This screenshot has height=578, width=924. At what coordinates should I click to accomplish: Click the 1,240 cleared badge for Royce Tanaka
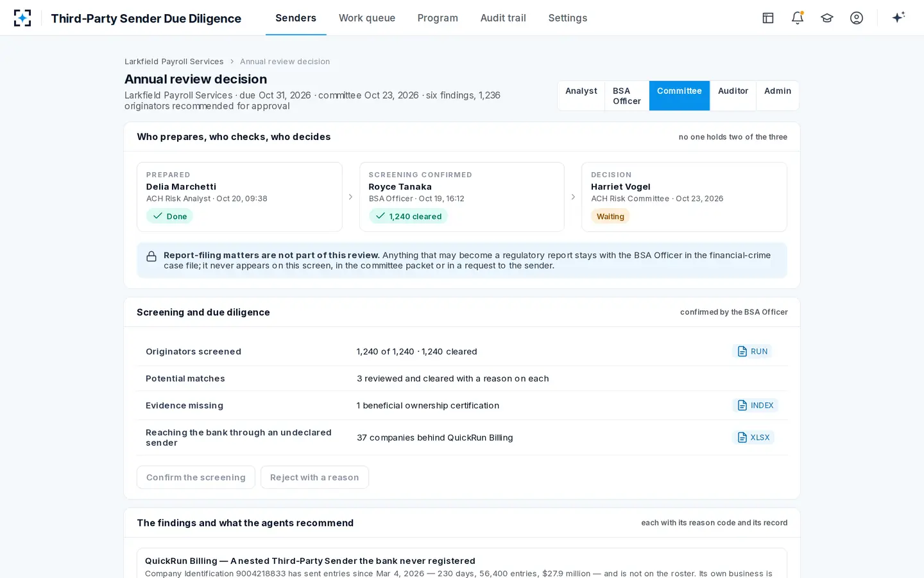coord(408,216)
